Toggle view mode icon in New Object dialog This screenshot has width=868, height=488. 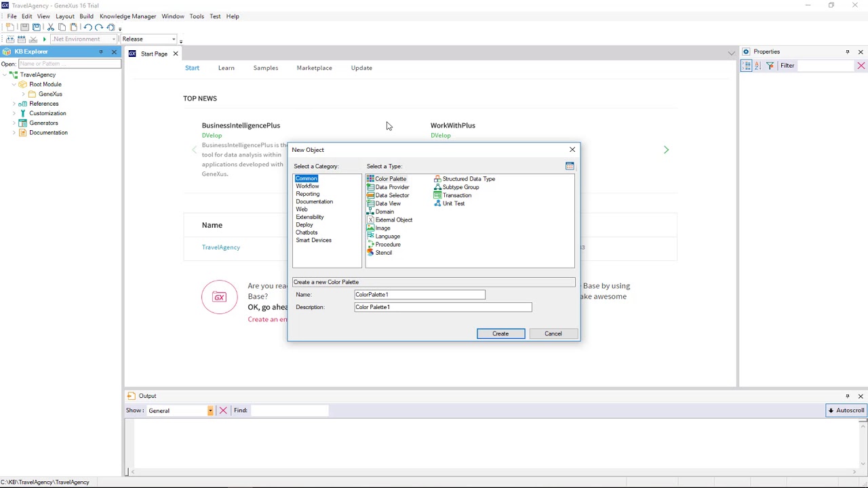[x=570, y=166]
